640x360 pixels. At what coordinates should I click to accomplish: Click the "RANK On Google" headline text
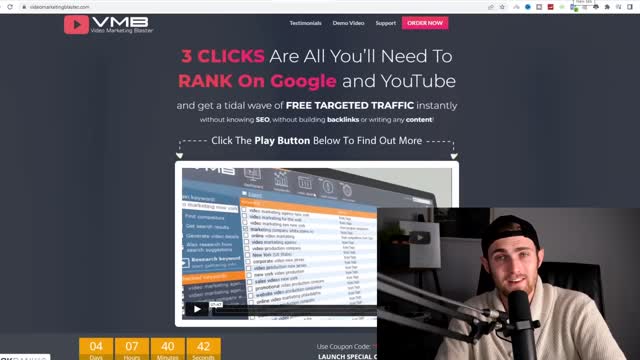tap(257, 81)
